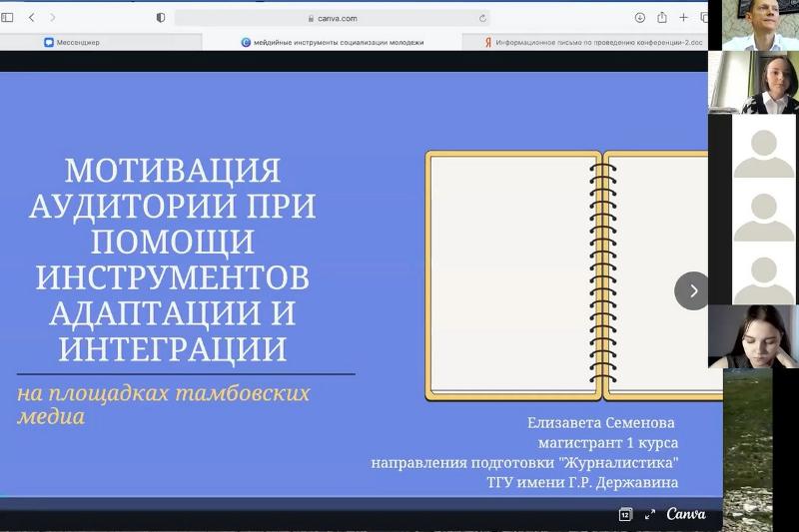Reload the canva.com page
The width and height of the screenshot is (799, 532).
[483, 18]
